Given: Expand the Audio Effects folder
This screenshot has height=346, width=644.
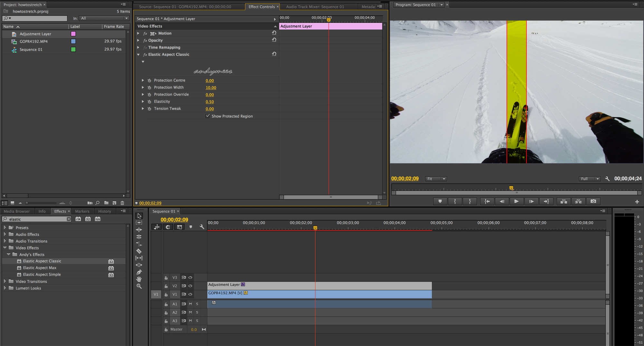Looking at the screenshot, I should 5,234.
